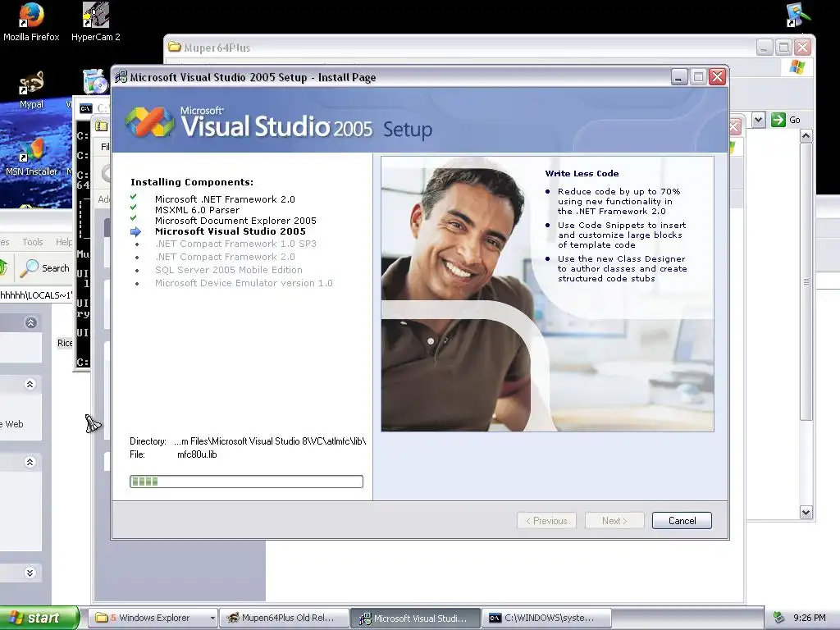Image resolution: width=840 pixels, height=630 pixels.
Task: Click the network tray icon near clock
Action: (779, 618)
